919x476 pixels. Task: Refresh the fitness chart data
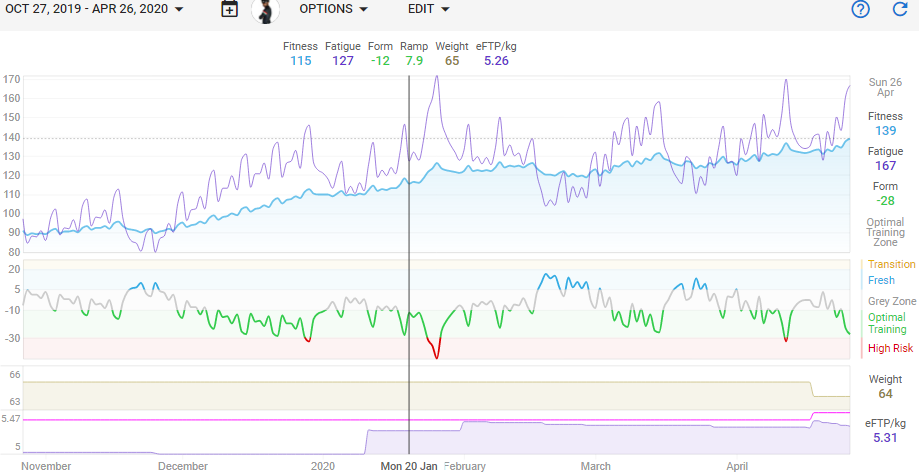pyautogui.click(x=899, y=10)
